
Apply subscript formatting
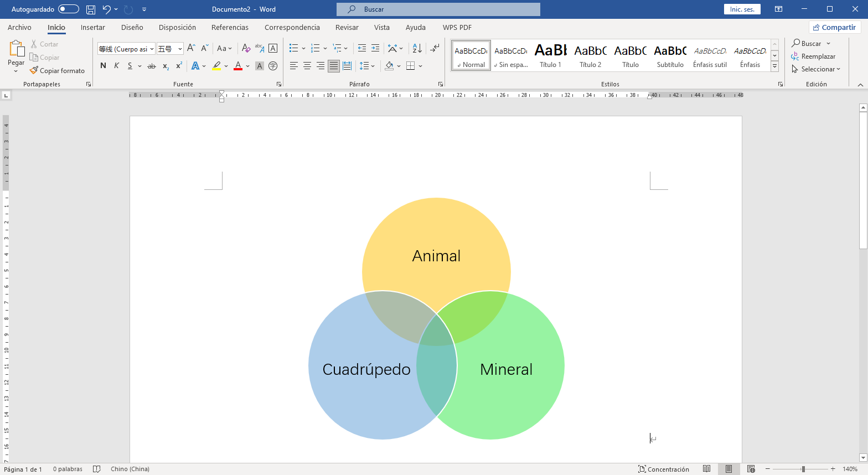(166, 66)
